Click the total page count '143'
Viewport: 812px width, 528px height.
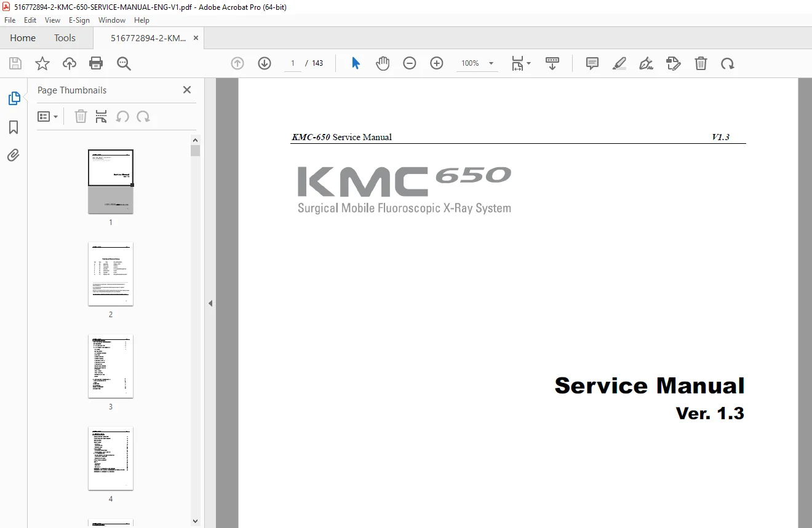[x=317, y=63]
